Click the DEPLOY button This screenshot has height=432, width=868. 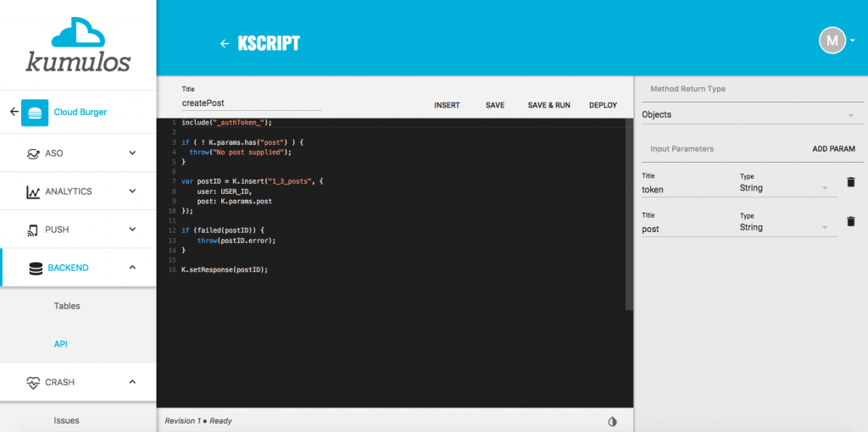click(x=603, y=105)
